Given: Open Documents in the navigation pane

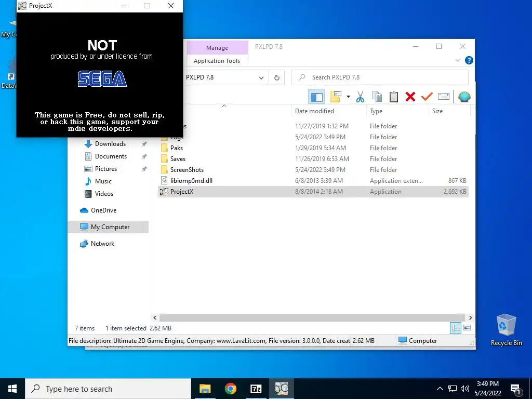Looking at the screenshot, I should pos(111,156).
